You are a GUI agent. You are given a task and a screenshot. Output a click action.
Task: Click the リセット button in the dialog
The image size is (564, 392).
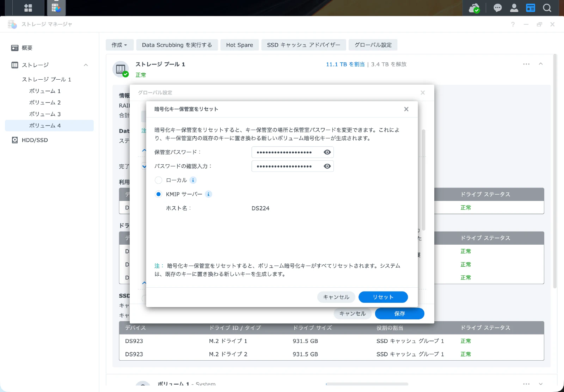(383, 297)
